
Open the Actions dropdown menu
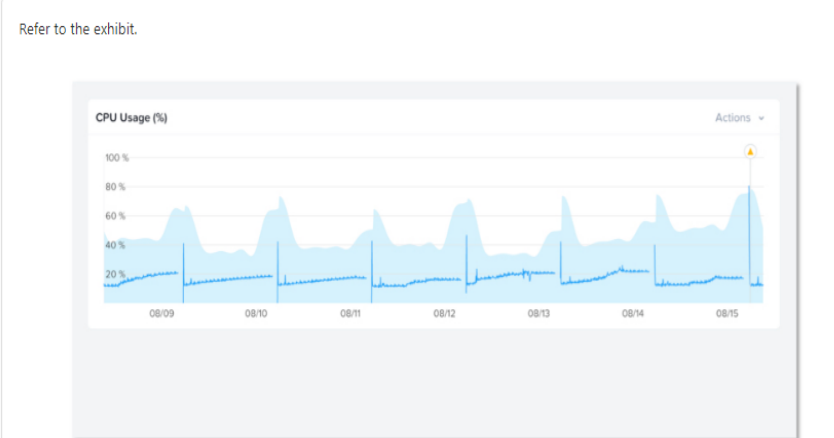click(739, 118)
